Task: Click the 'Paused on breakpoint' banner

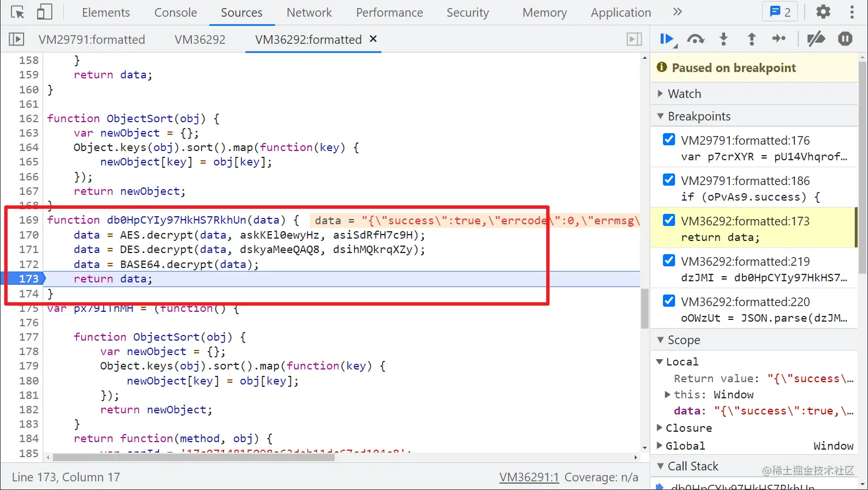Action: pyautogui.click(x=755, y=67)
